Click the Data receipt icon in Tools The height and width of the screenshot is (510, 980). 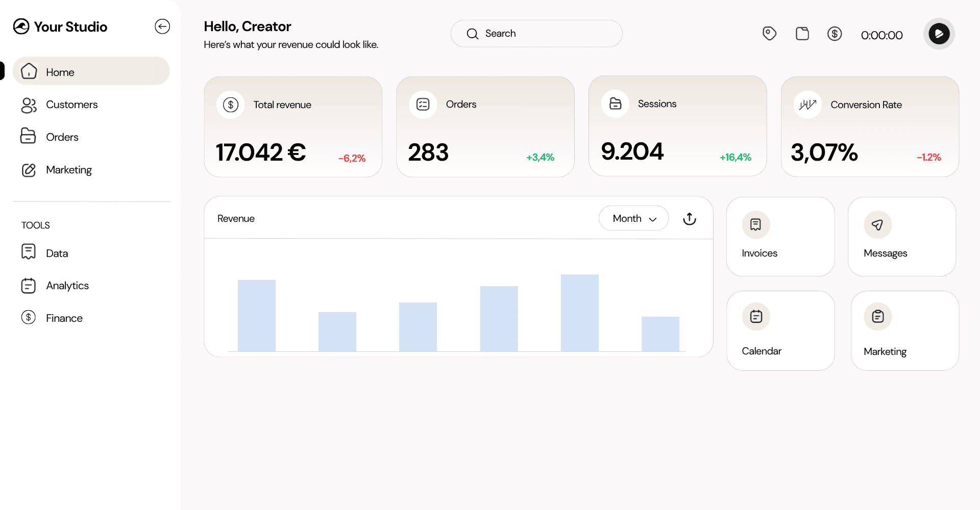click(29, 252)
